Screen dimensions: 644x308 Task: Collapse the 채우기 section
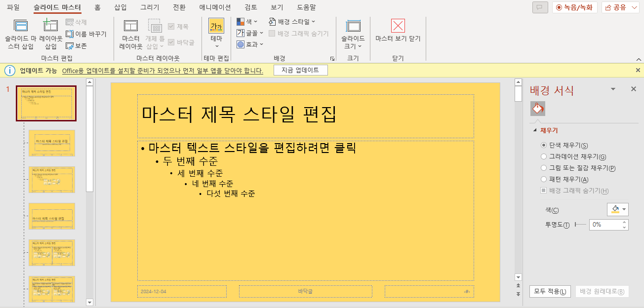(535, 131)
